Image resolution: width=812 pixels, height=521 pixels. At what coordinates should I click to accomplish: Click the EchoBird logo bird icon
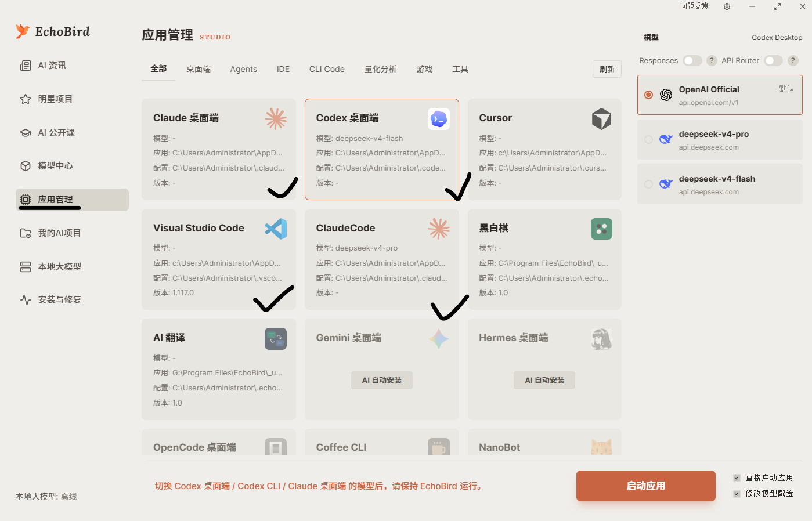pos(23,31)
